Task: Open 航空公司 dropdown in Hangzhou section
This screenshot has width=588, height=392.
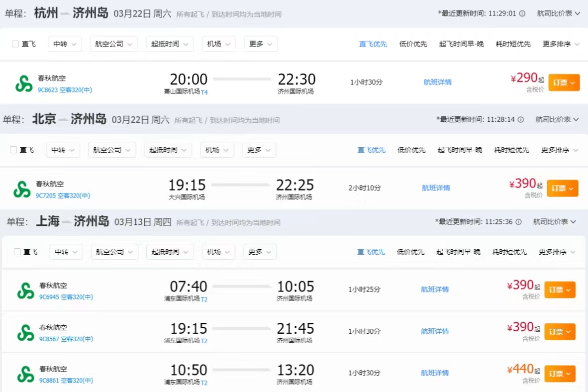Action: click(114, 44)
